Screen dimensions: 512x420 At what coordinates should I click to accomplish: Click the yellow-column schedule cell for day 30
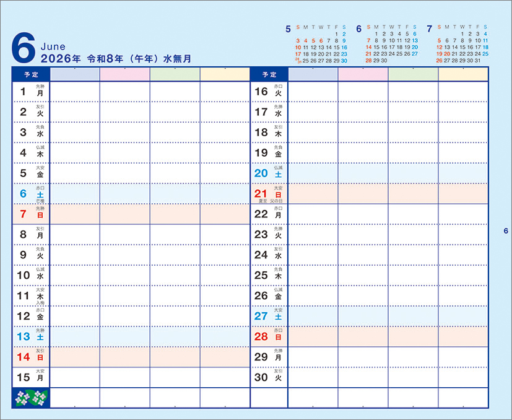pos(463,377)
